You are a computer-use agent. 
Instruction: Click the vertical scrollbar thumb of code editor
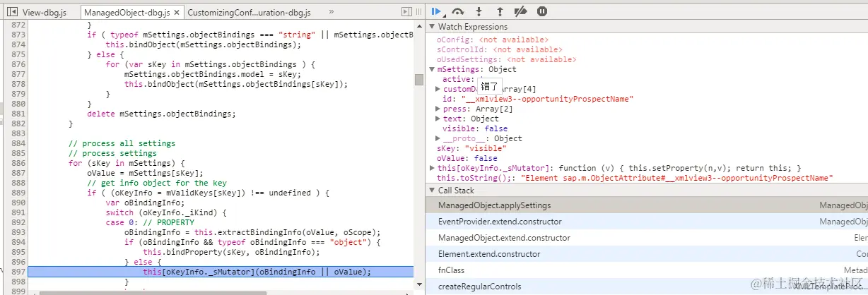[x=418, y=80]
